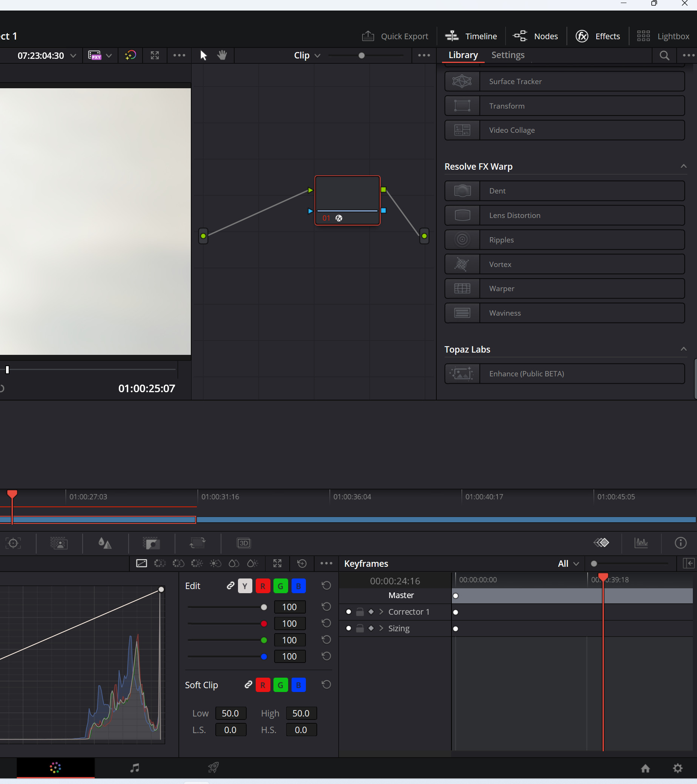Screen dimensions: 697x784
Task: Open the Blur palette icon
Action: 105,543
